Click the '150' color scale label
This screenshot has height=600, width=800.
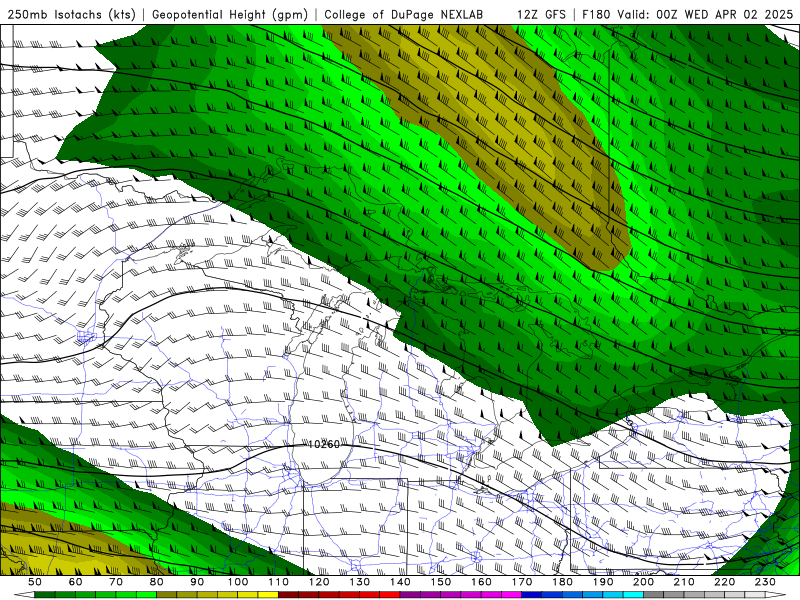click(440, 582)
